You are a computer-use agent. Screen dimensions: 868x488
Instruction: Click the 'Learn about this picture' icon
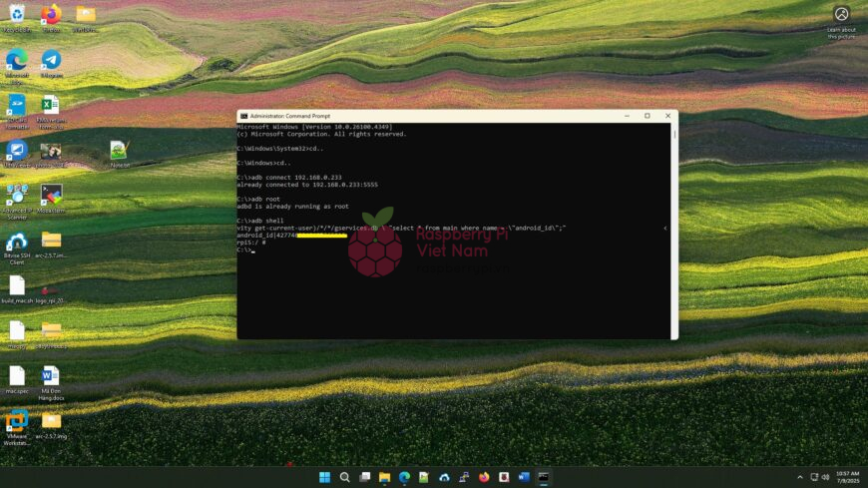point(841,14)
